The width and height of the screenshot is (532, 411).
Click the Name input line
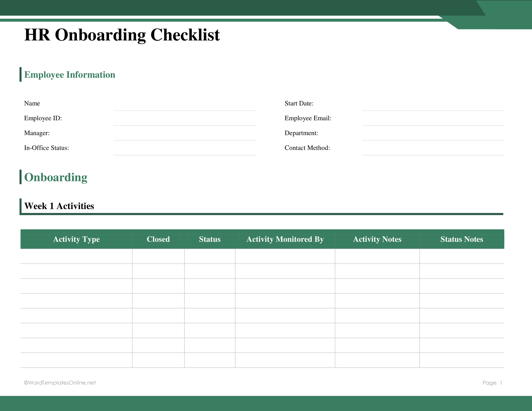point(184,104)
